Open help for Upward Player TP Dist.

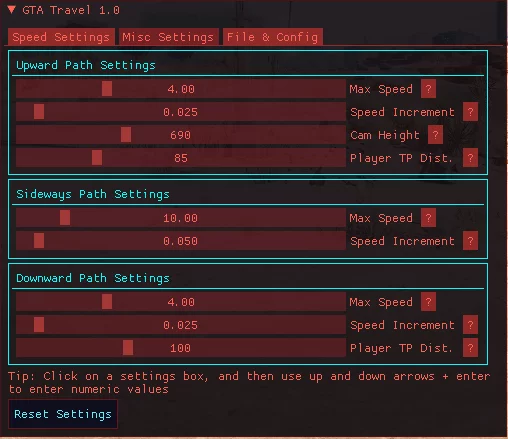point(470,158)
